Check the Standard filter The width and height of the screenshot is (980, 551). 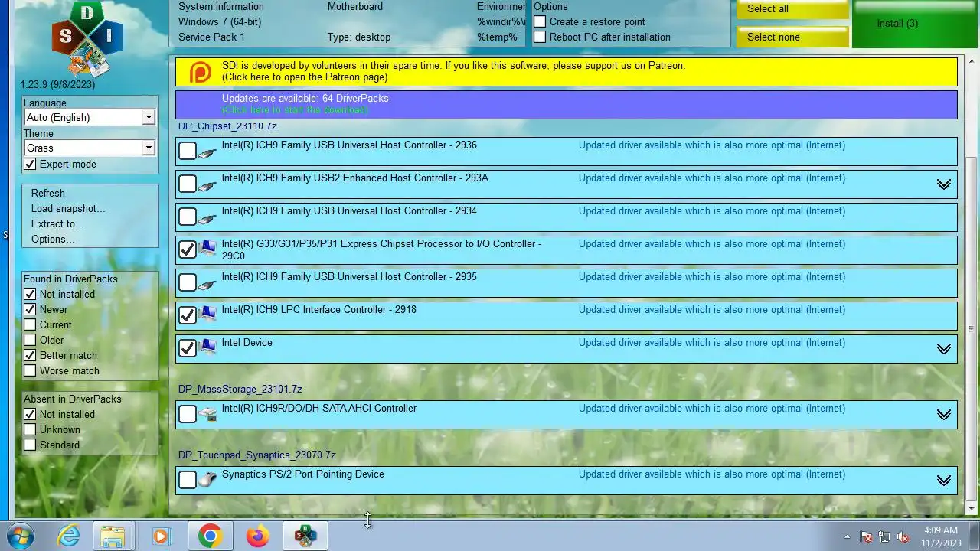pos(30,445)
